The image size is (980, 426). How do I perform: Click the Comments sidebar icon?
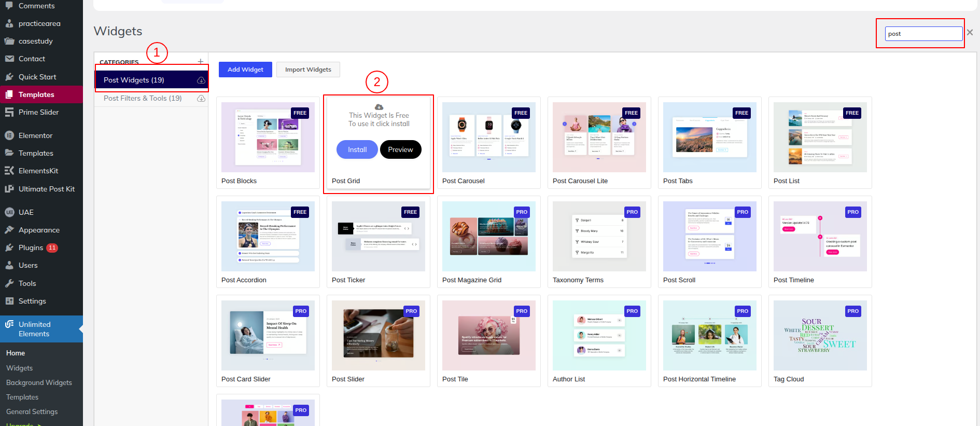(9, 6)
